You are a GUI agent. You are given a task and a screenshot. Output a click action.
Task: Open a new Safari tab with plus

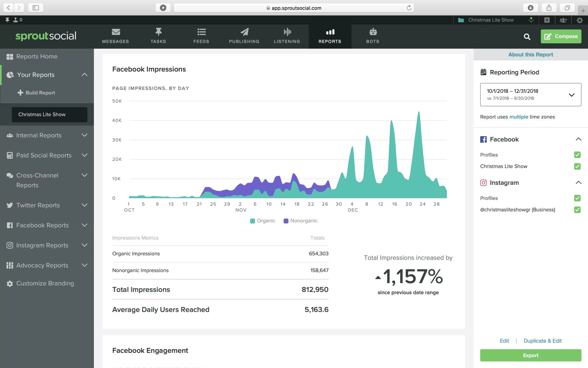tap(583, 11)
